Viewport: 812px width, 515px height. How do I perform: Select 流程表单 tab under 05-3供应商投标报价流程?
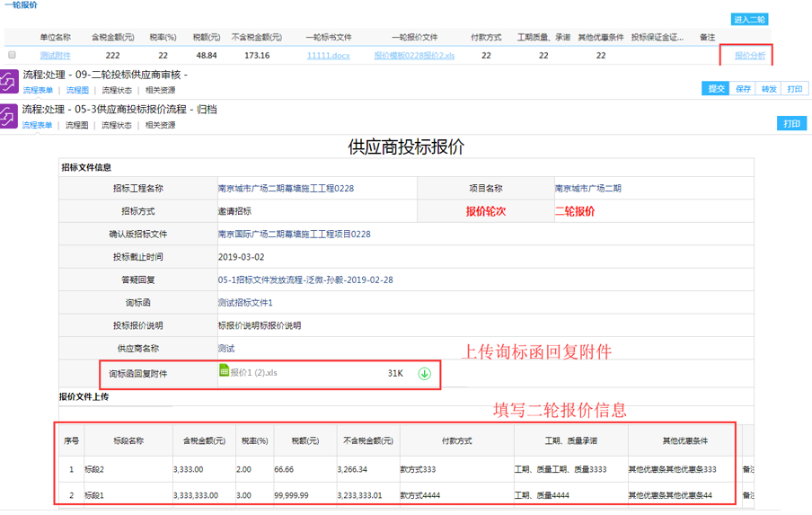(37, 125)
